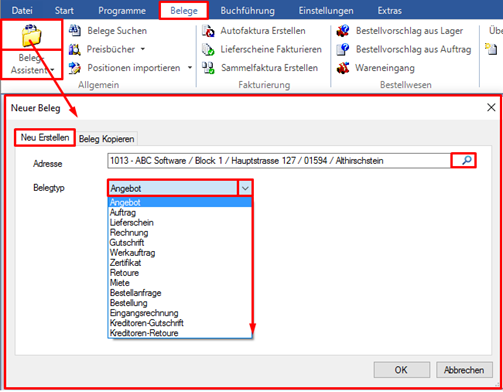Select Lieferschein in the list

180,222
